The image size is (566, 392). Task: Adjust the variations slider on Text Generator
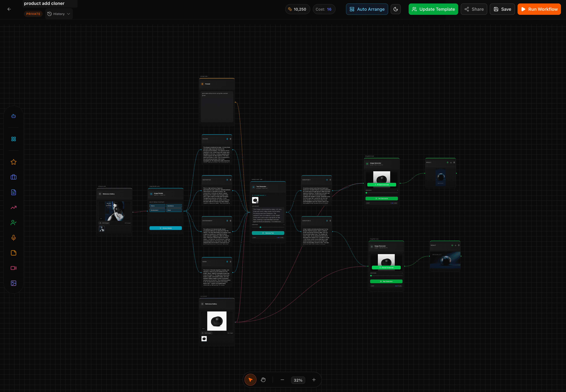pos(260,227)
